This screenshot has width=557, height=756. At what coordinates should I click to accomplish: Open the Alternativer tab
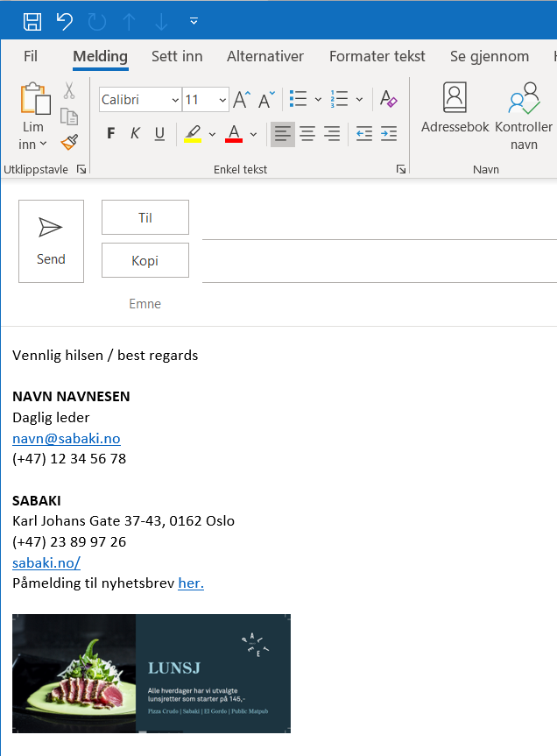265,56
